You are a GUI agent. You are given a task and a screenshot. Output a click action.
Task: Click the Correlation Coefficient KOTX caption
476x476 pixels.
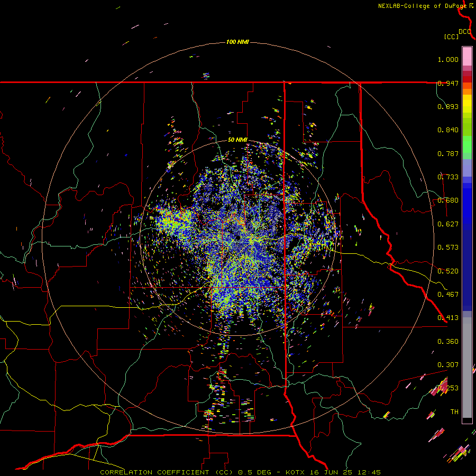(240, 472)
